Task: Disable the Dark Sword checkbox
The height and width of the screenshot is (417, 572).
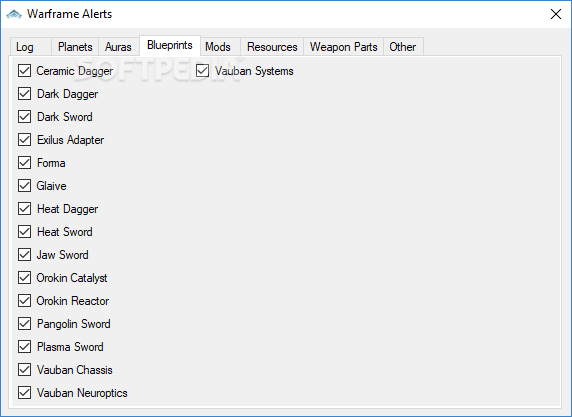Action: (x=24, y=117)
